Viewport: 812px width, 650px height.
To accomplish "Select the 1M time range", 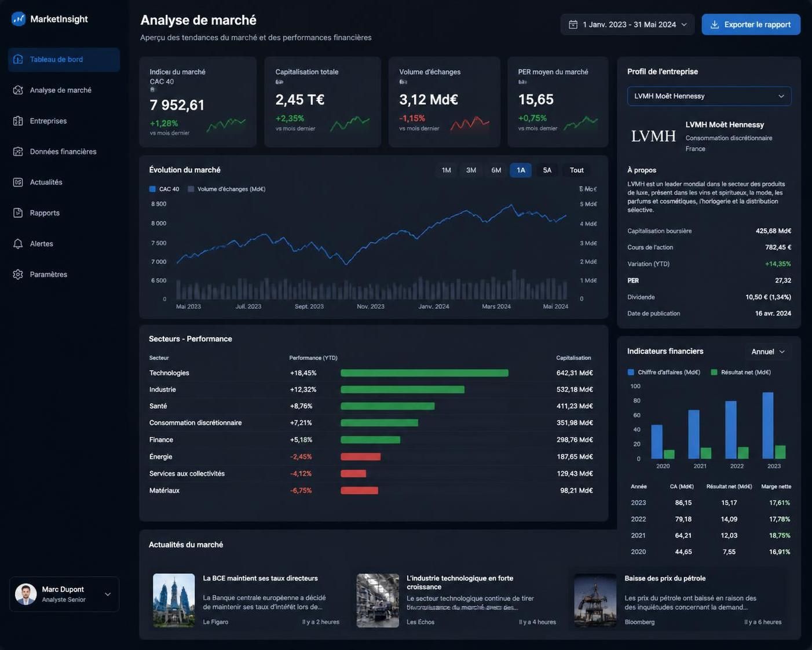I will pos(446,170).
